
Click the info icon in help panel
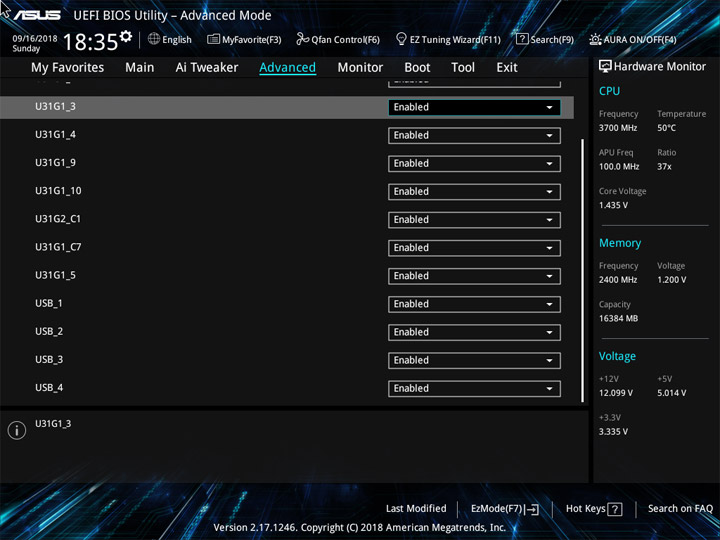tap(17, 430)
